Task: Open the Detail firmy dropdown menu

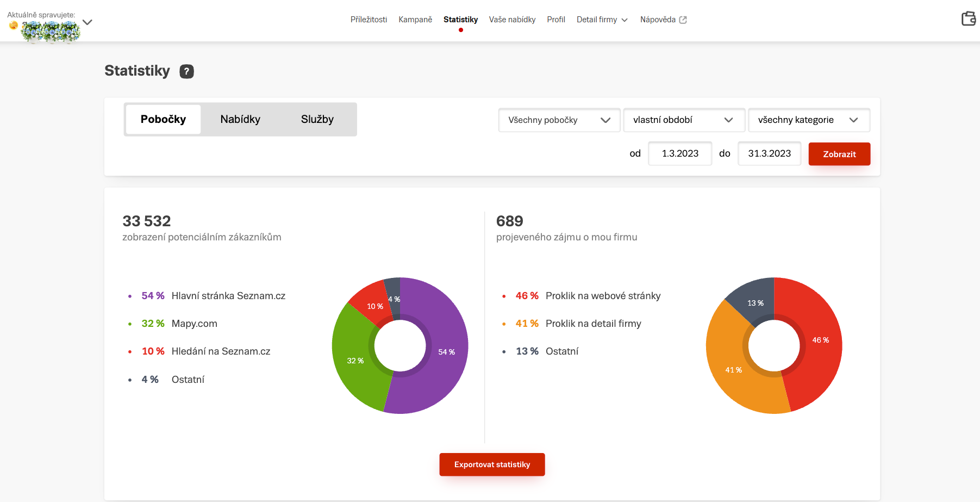Action: [x=602, y=20]
